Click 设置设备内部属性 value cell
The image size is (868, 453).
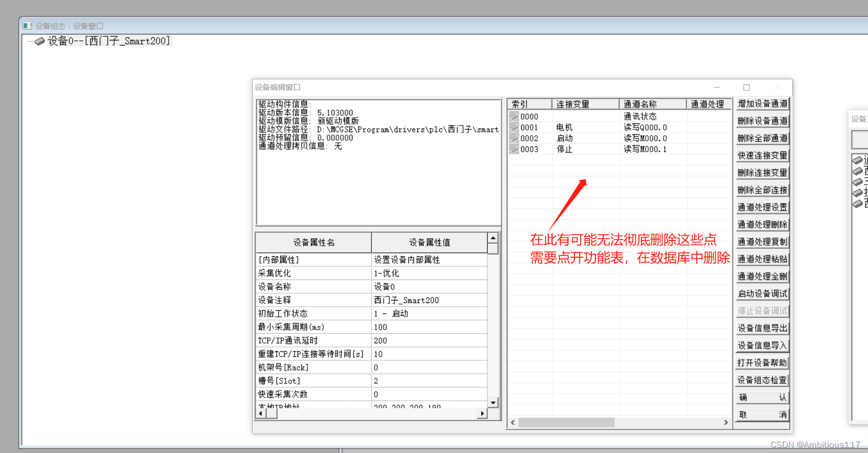pos(429,260)
